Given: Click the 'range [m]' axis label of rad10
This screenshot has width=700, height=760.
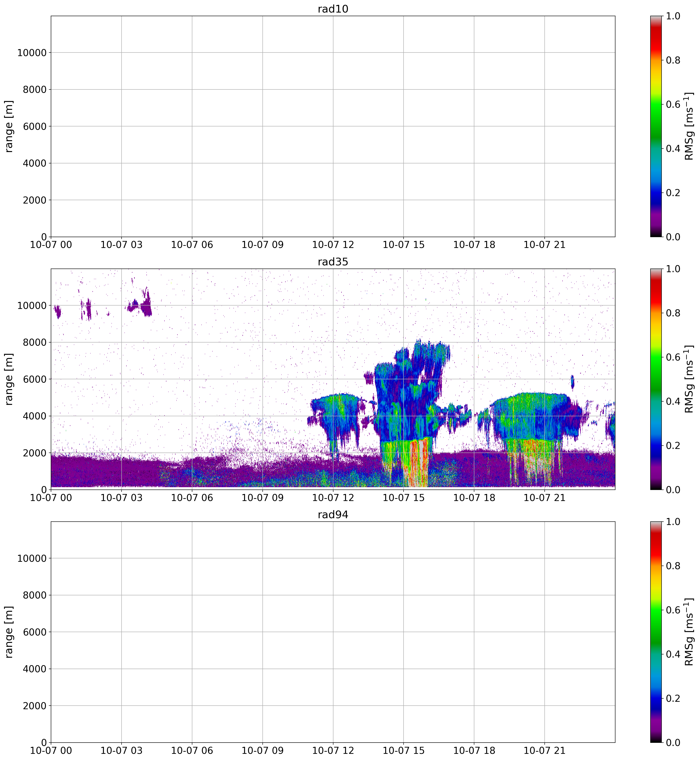Looking at the screenshot, I should pyautogui.click(x=9, y=126).
